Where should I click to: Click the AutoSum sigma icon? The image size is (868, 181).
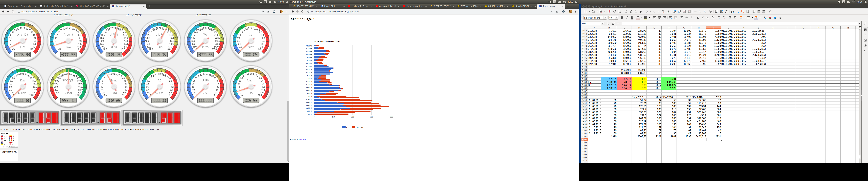click(613, 24)
